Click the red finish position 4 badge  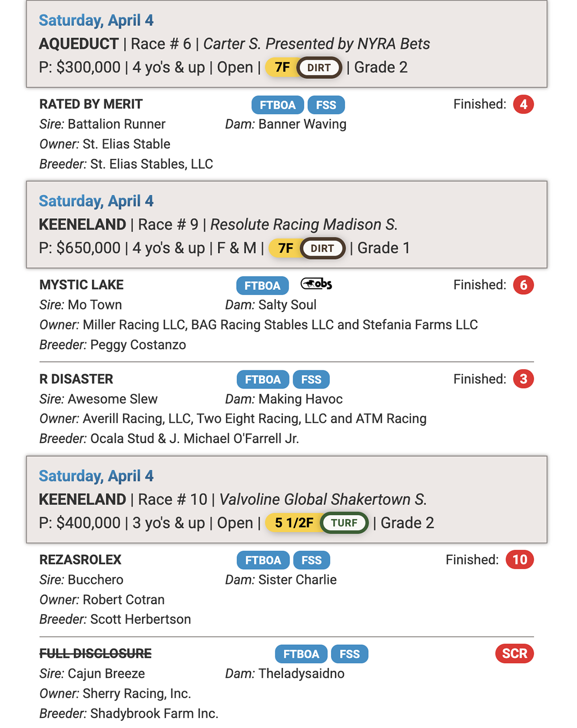pos(523,104)
